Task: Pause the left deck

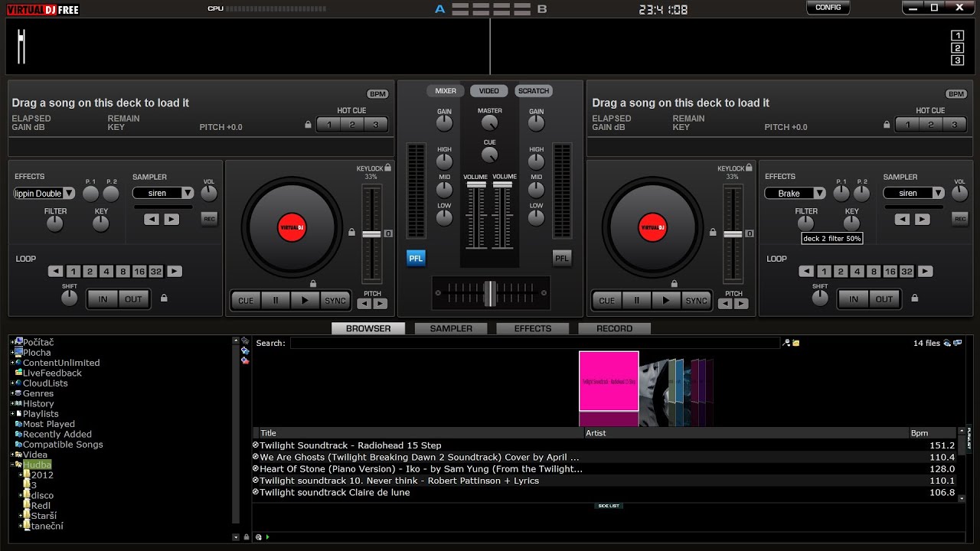Action: [276, 301]
